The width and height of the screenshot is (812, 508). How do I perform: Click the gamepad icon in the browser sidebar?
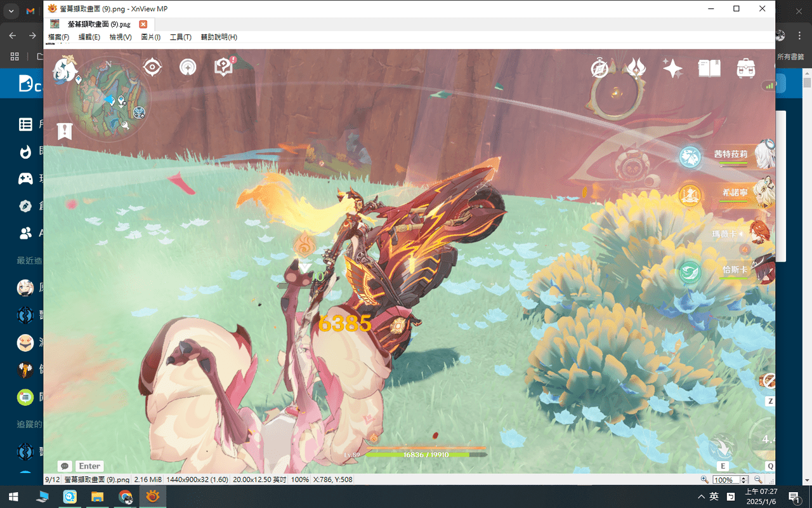click(25, 179)
